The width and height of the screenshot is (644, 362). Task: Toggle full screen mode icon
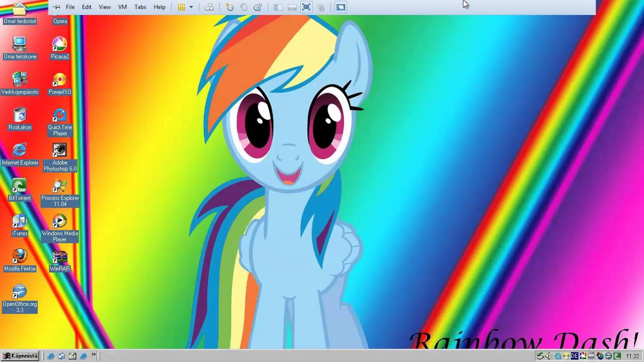tap(306, 7)
